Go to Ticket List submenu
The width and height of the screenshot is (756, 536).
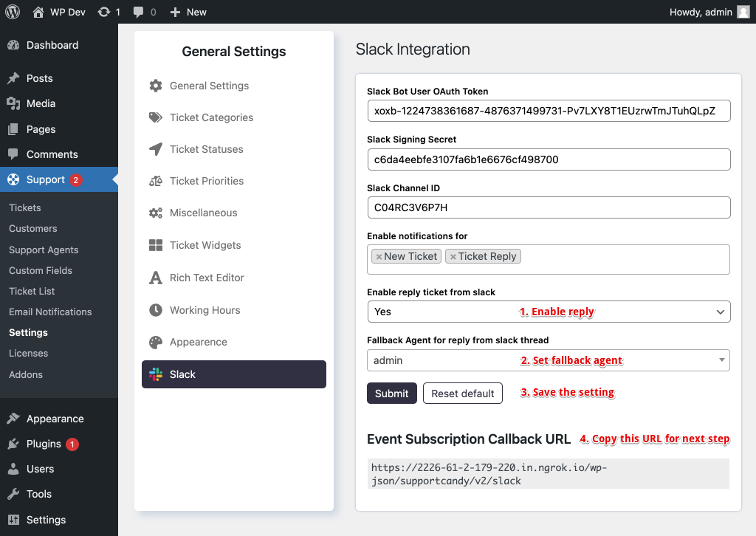coord(32,291)
